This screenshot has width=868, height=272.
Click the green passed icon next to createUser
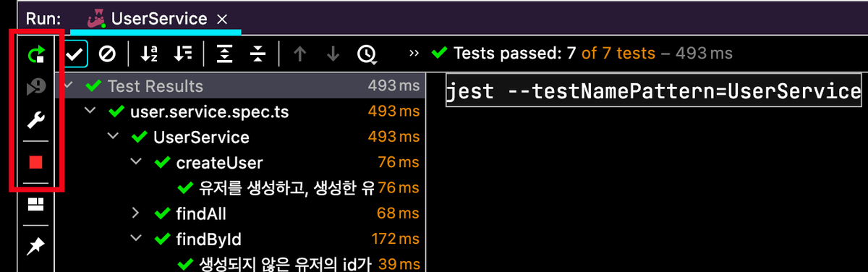point(163,163)
